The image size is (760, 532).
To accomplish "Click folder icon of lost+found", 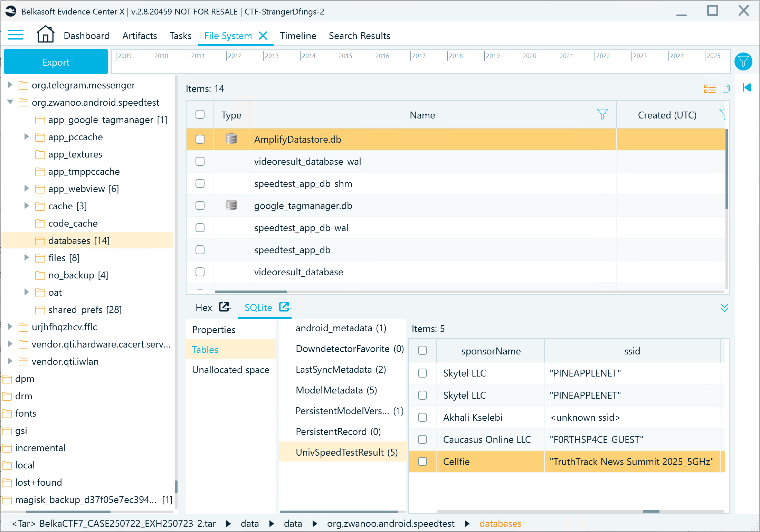I will click(7, 483).
